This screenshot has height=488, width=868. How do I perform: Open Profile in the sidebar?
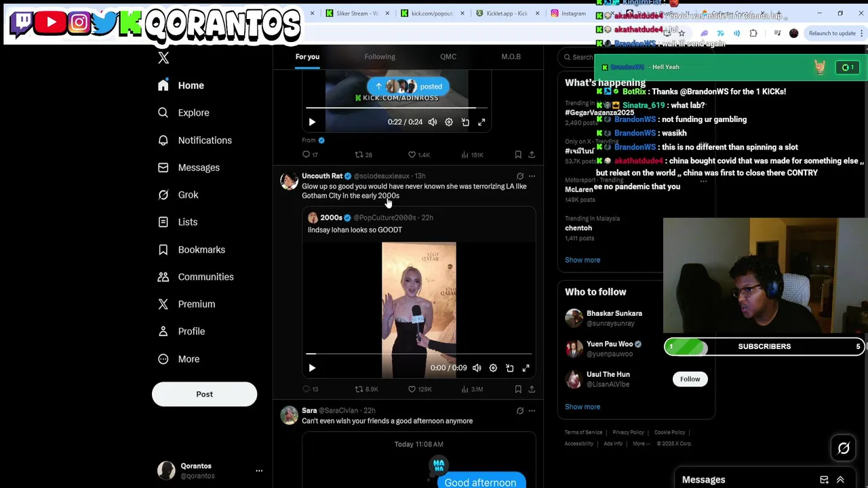[181, 331]
